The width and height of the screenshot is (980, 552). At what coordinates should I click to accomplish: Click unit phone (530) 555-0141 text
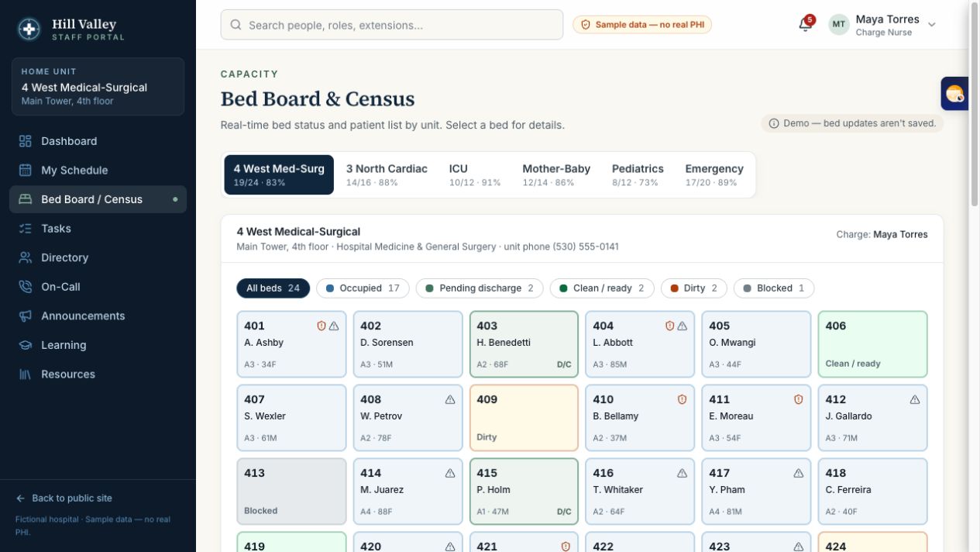(561, 247)
